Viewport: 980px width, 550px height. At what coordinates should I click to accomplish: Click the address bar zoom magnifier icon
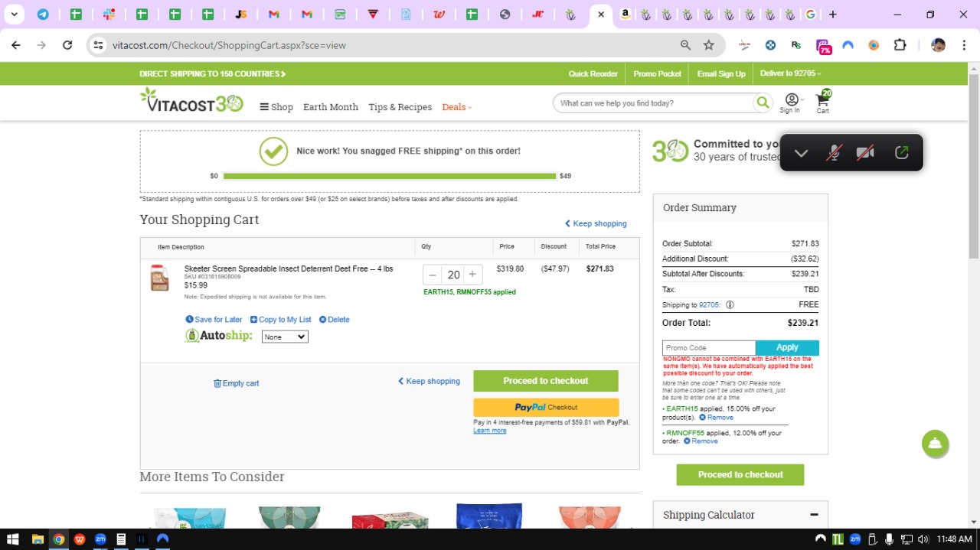685,45
